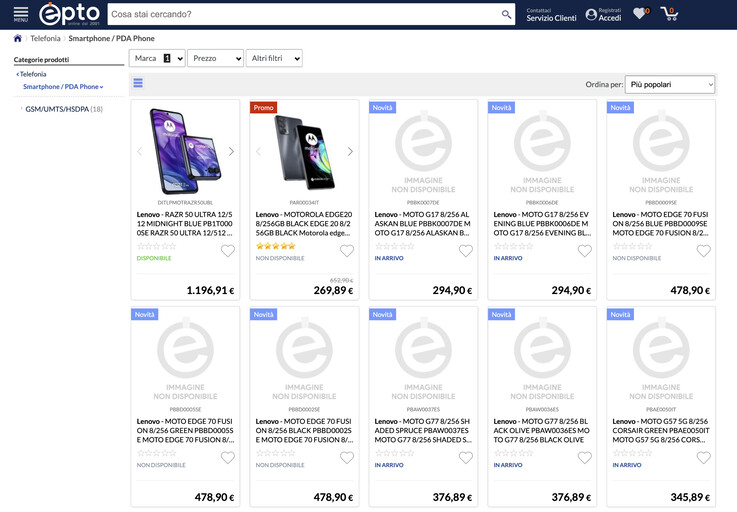
Task: Expand the Ordina per sort dropdown
Action: [x=669, y=85]
